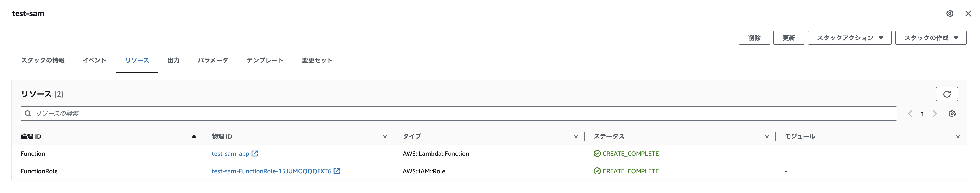Click the 削除 button
This screenshot has height=193, width=980.
click(754, 38)
